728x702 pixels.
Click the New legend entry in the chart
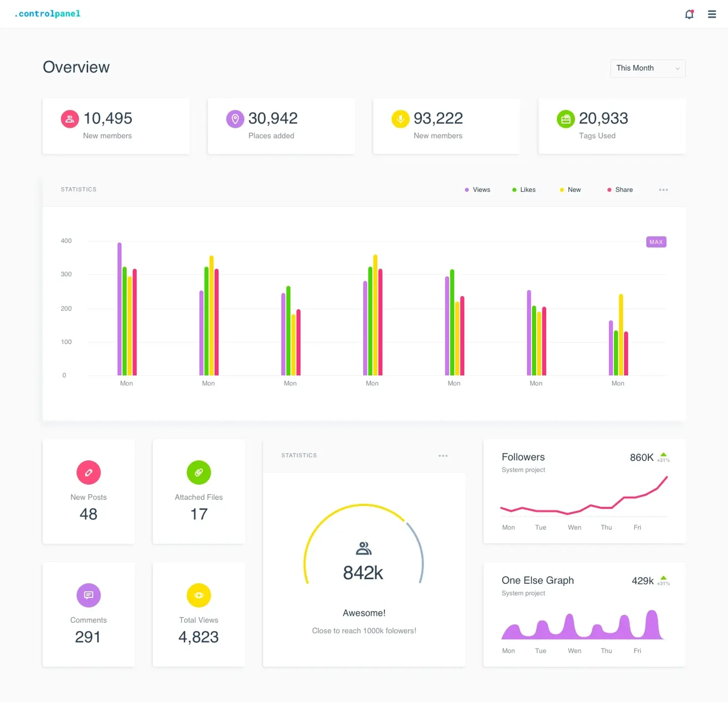pos(570,190)
